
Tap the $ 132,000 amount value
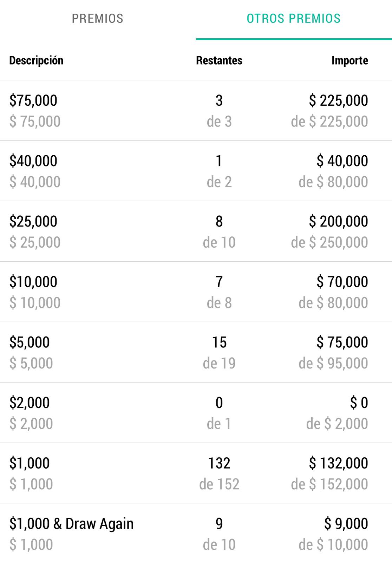click(x=339, y=463)
